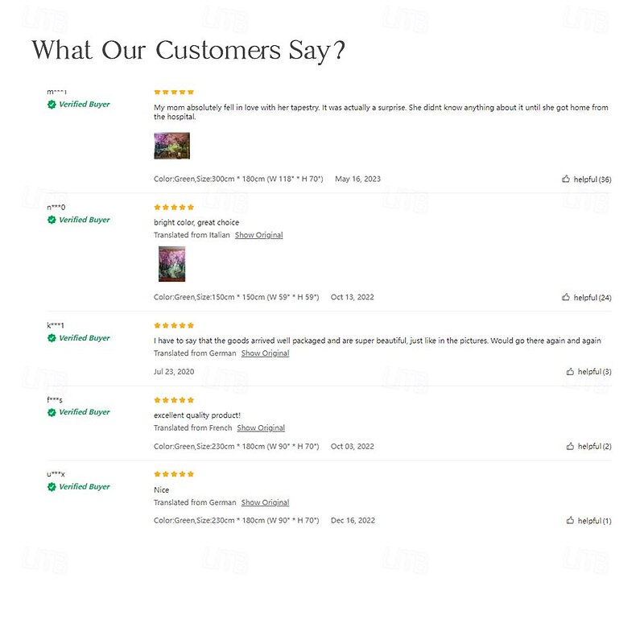
Task: Click thumbs-up icon on m***1's review
Action: (x=566, y=179)
